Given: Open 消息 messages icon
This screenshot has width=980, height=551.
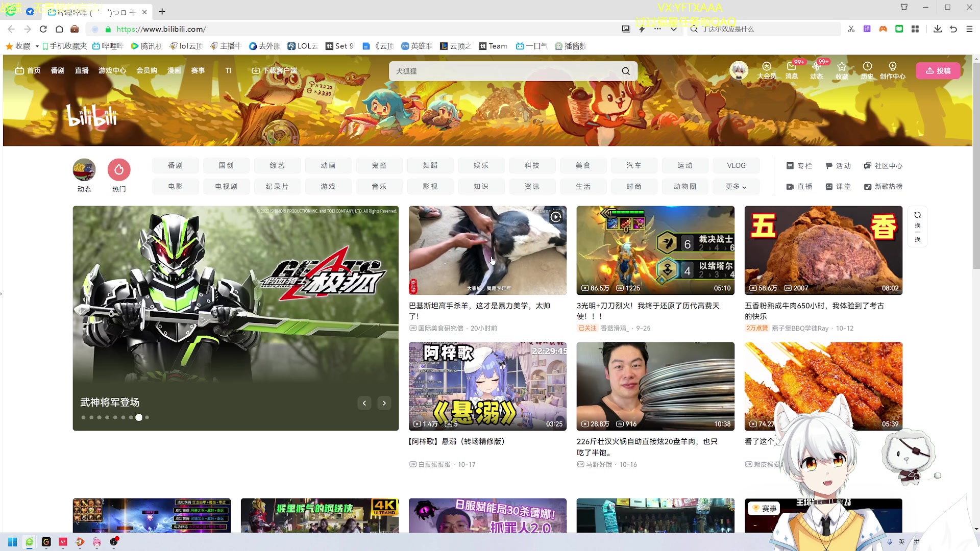Looking at the screenshot, I should pos(792,70).
